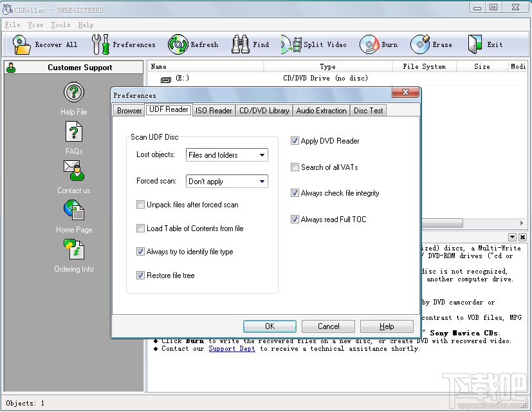Switch to the Browser tab

click(x=129, y=111)
